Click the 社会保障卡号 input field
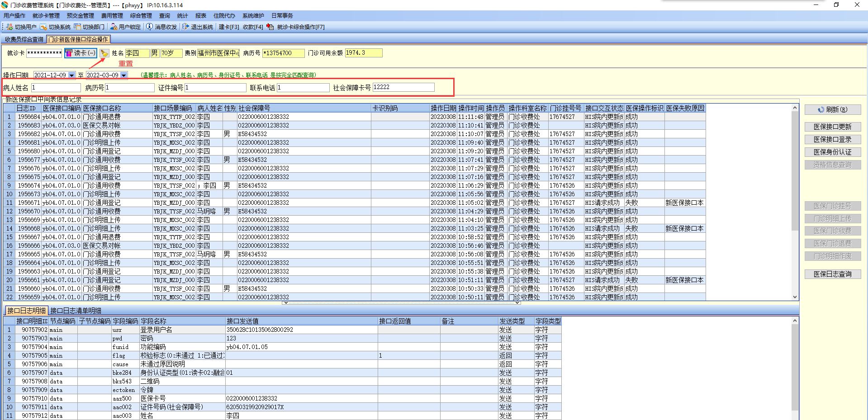Image resolution: width=868 pixels, height=420 pixels. (x=403, y=87)
